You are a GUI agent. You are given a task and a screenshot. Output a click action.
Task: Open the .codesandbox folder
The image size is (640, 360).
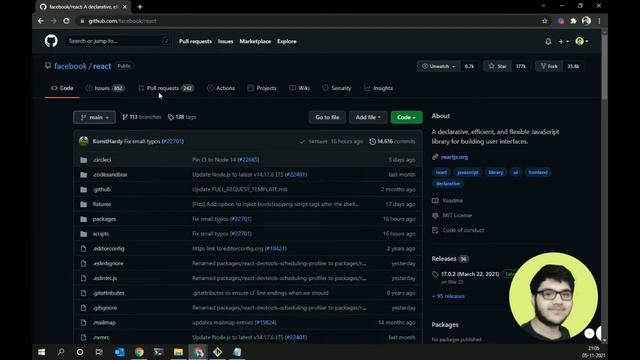click(x=110, y=175)
